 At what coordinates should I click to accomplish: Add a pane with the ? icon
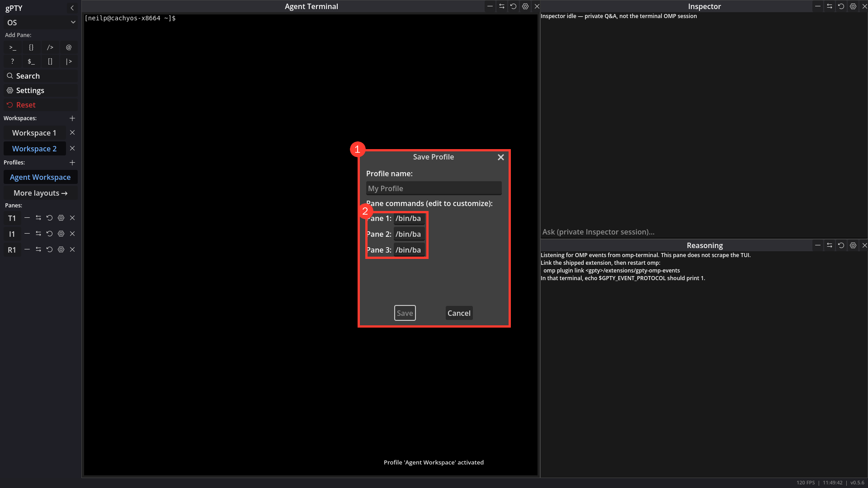(x=13, y=61)
